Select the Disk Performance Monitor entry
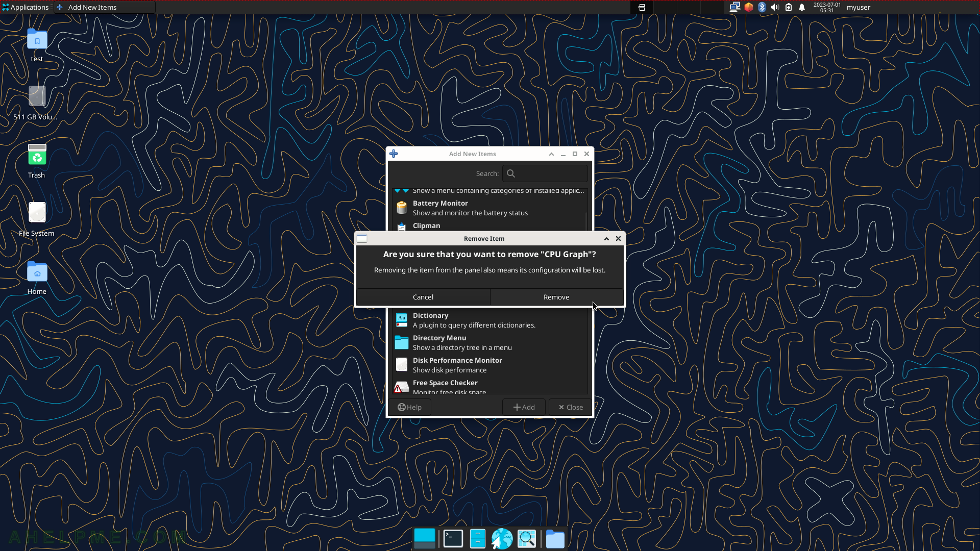 (490, 365)
